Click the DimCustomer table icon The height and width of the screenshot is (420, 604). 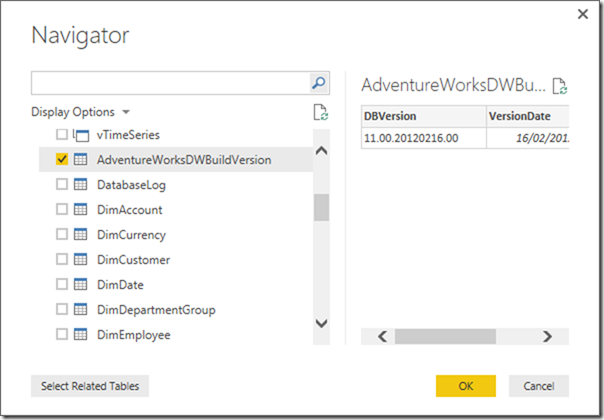tap(81, 259)
